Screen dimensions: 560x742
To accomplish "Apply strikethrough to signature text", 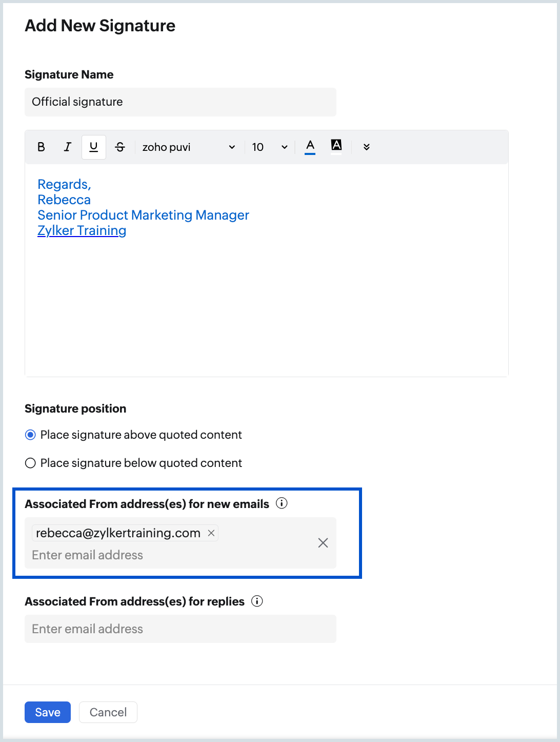I will pos(120,147).
